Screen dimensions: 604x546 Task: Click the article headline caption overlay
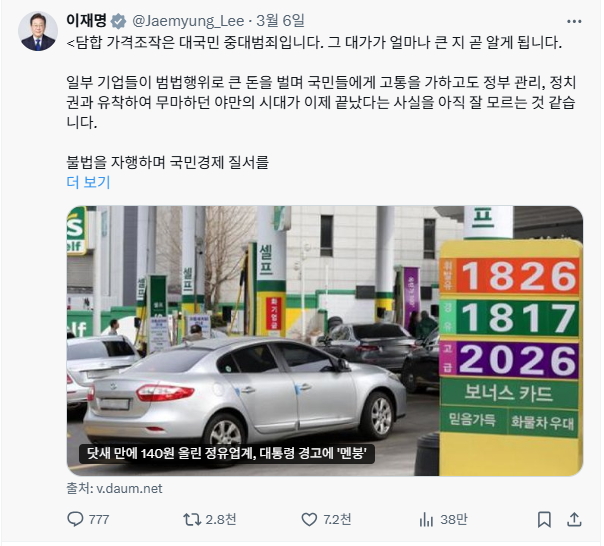click(226, 454)
